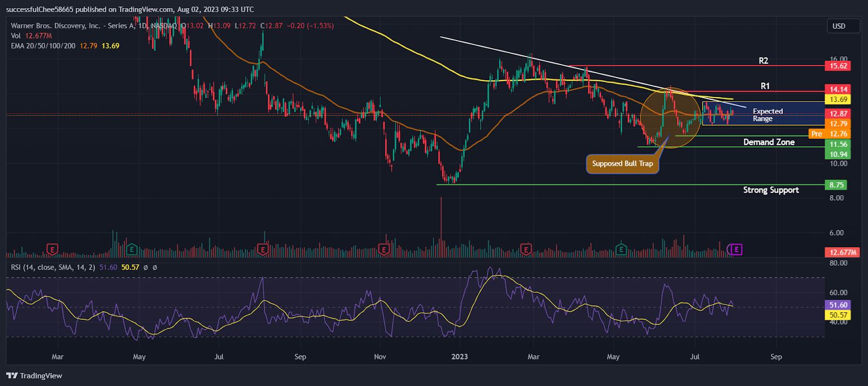Click the green 11.56 price label
This screenshot has width=868, height=386.
point(838,145)
